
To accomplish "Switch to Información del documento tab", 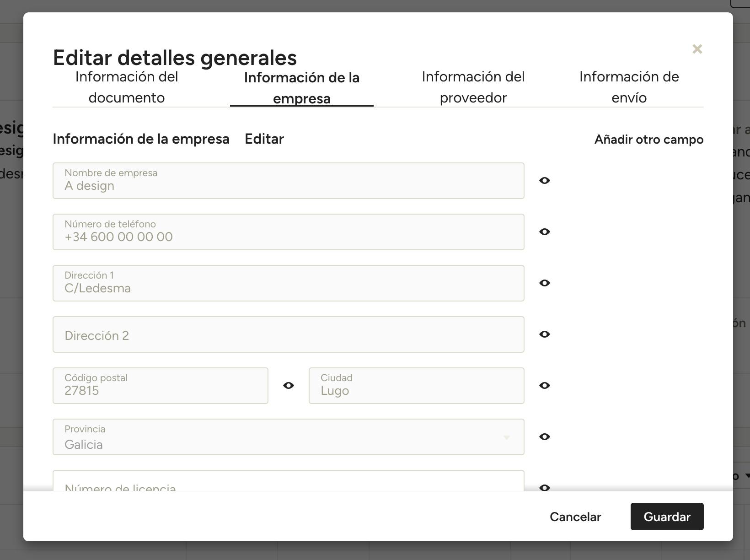I will pyautogui.click(x=127, y=87).
